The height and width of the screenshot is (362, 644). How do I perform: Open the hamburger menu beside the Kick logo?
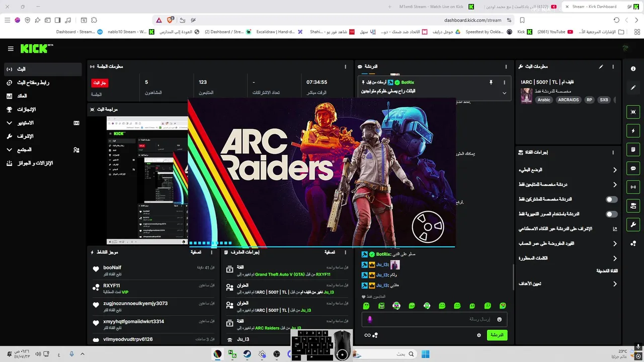[x=11, y=49]
